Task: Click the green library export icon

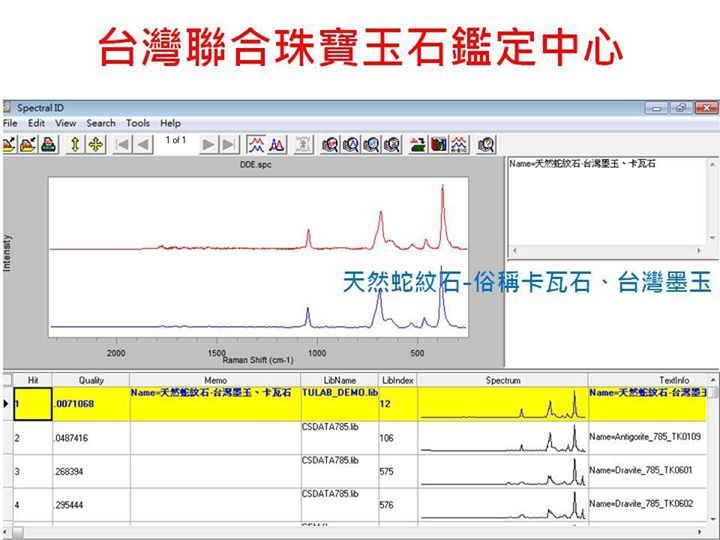Action: [x=417, y=145]
